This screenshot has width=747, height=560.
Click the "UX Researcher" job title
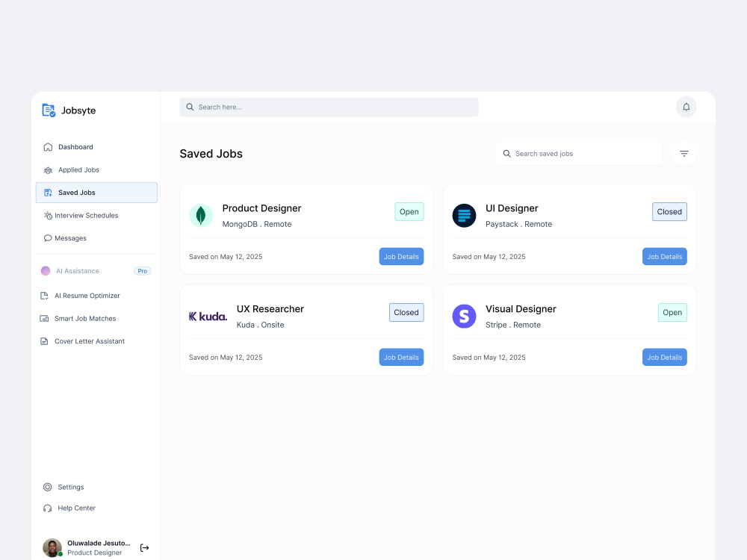(x=270, y=309)
